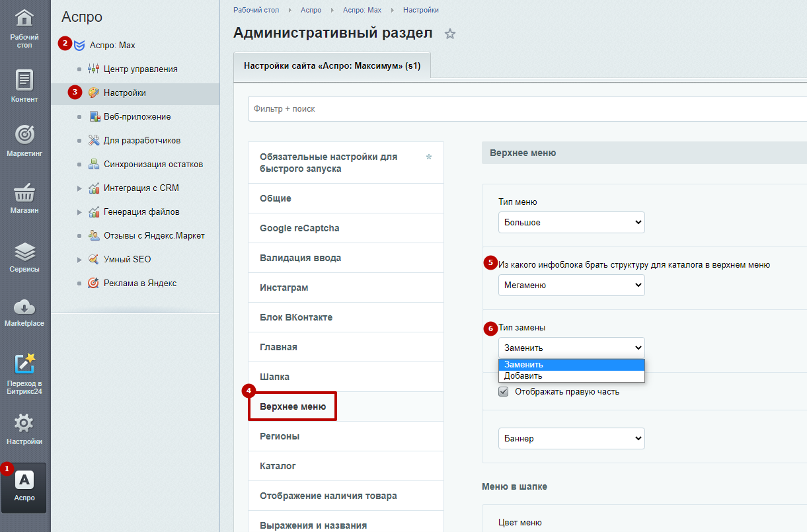Open the Google reCaptcha settings section
Image resolution: width=807 pixels, height=532 pixels.
346,228
